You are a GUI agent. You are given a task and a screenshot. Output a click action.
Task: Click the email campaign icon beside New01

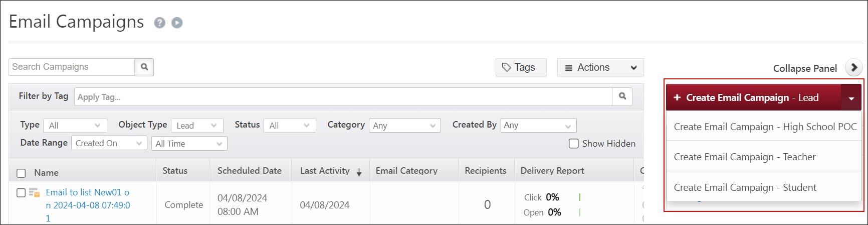tap(34, 192)
